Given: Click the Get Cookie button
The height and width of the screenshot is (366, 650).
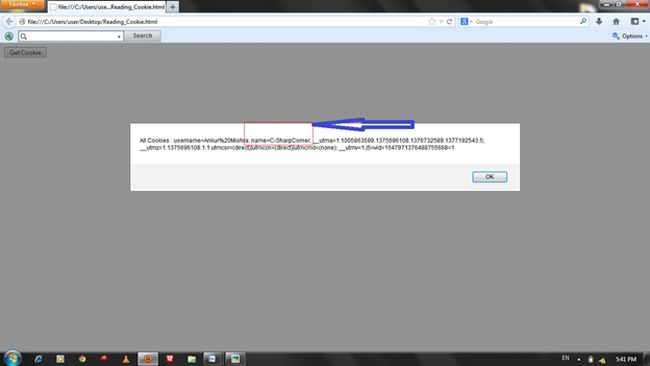Looking at the screenshot, I should (x=25, y=53).
